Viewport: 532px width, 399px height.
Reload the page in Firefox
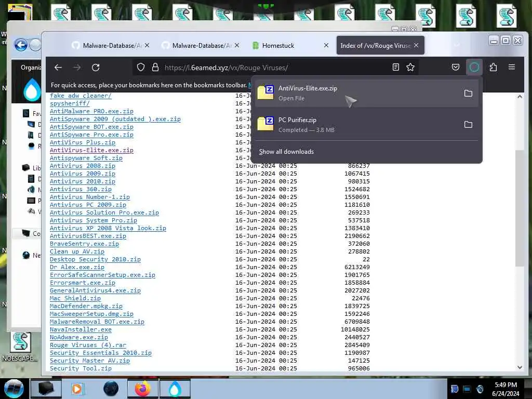click(96, 68)
